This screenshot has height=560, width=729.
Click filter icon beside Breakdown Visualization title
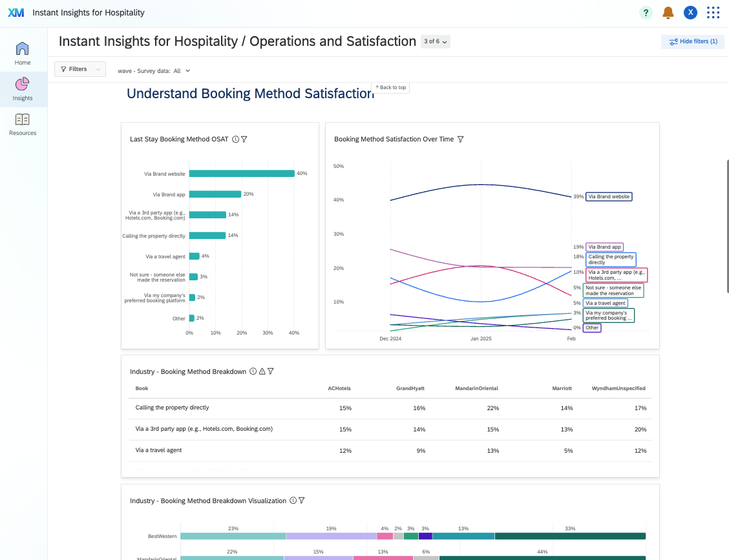[301, 501]
